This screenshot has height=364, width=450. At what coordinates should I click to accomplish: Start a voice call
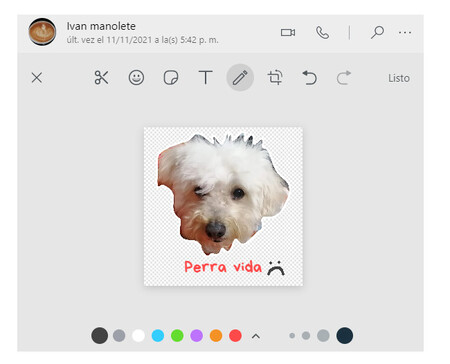click(322, 33)
